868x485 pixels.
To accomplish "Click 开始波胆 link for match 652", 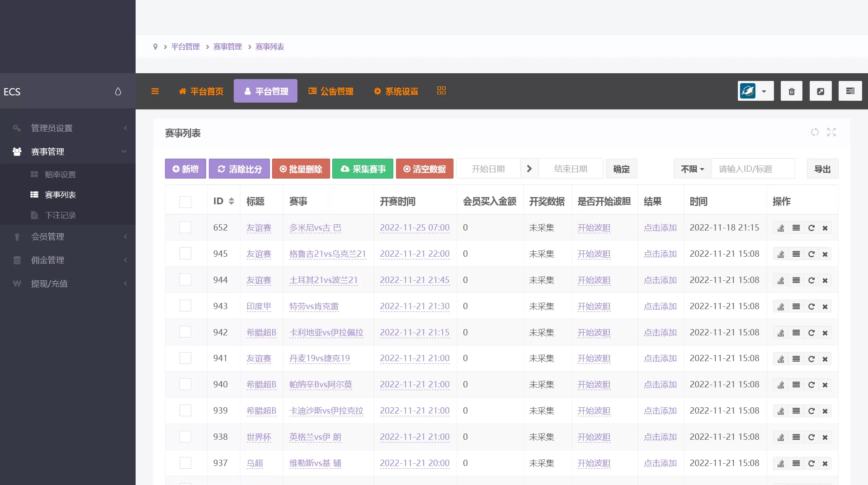I will click(x=594, y=228).
